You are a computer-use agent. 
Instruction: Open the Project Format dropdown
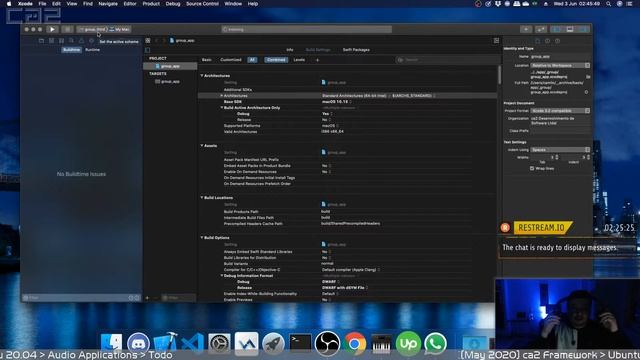560,111
